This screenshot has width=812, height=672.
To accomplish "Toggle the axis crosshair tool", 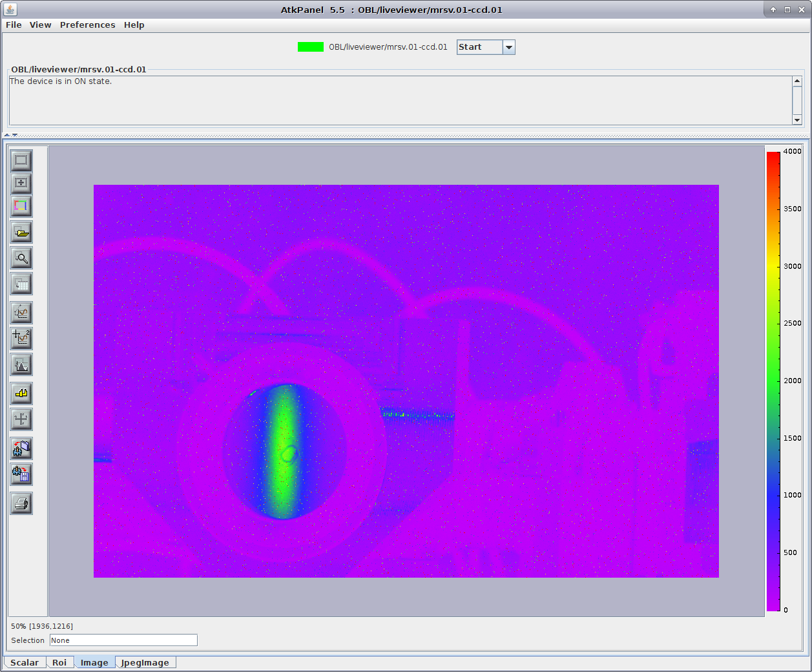I will pyautogui.click(x=21, y=419).
